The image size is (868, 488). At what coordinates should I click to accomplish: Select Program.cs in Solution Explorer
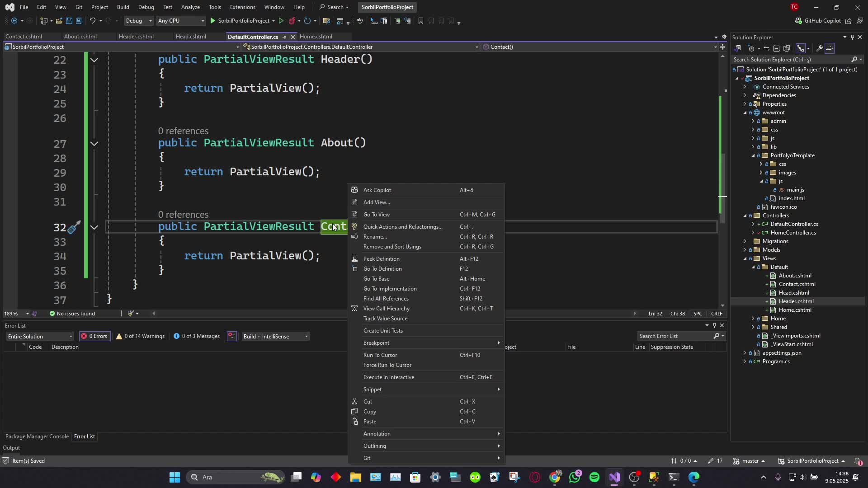coord(776,361)
